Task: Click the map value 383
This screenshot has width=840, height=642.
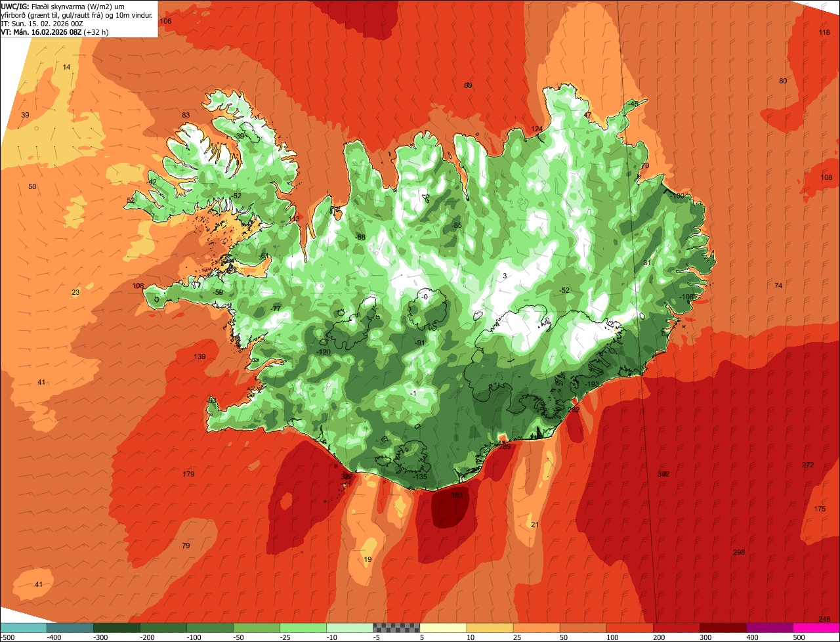Action: tap(457, 496)
